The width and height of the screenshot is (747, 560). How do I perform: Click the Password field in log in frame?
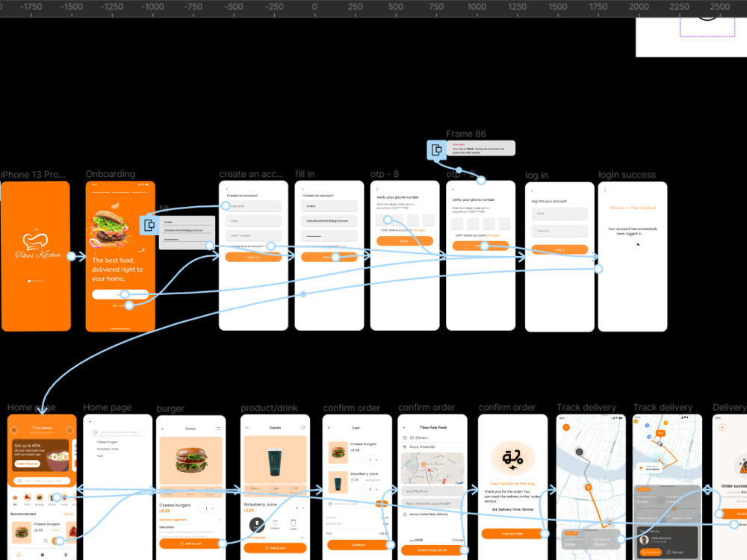560,231
